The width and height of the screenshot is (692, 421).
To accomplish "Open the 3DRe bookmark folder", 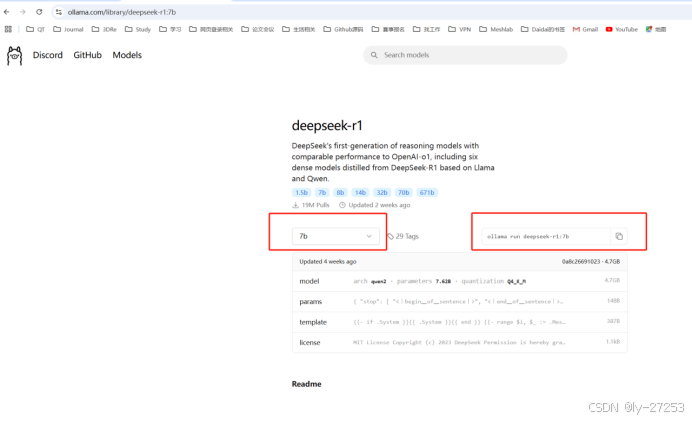I will (104, 29).
